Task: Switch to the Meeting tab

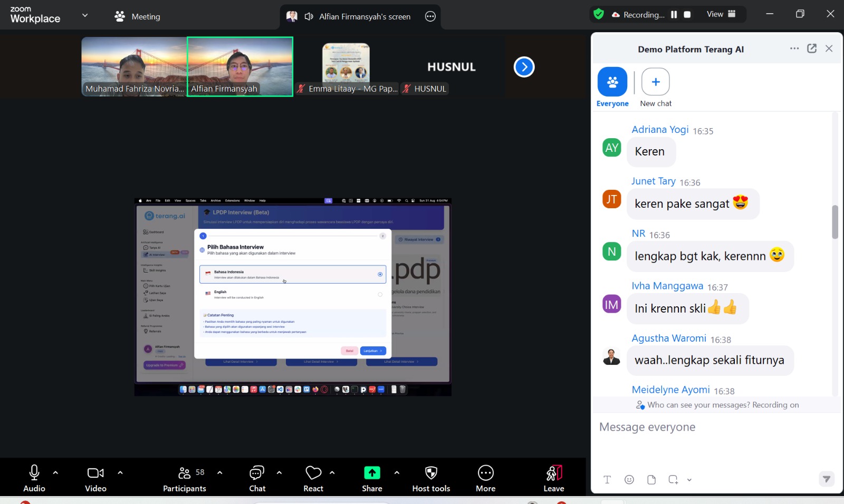Action: pos(138,16)
